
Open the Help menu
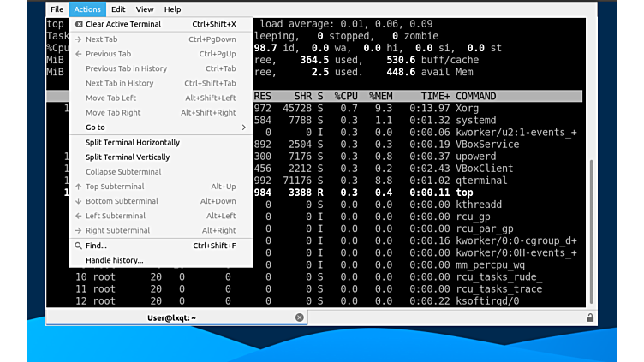point(172,9)
